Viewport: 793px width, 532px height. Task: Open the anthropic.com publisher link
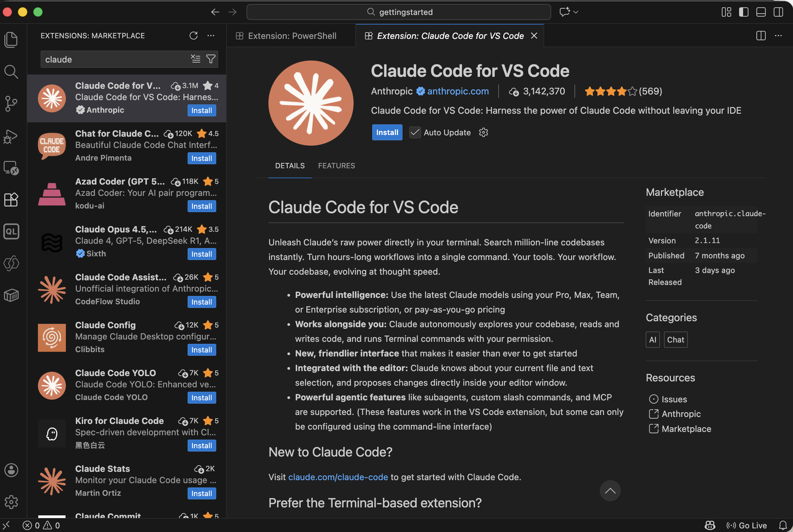457,91
